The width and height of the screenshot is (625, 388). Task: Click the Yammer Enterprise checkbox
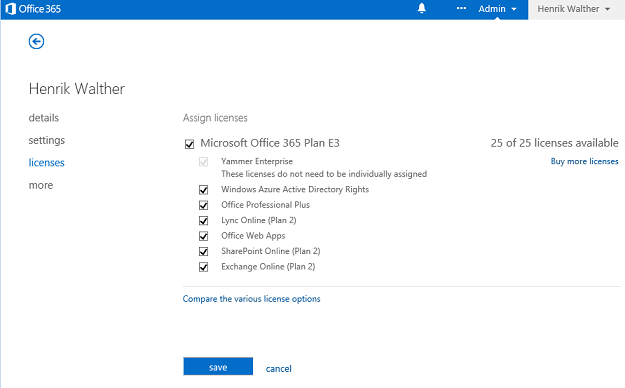point(203,162)
